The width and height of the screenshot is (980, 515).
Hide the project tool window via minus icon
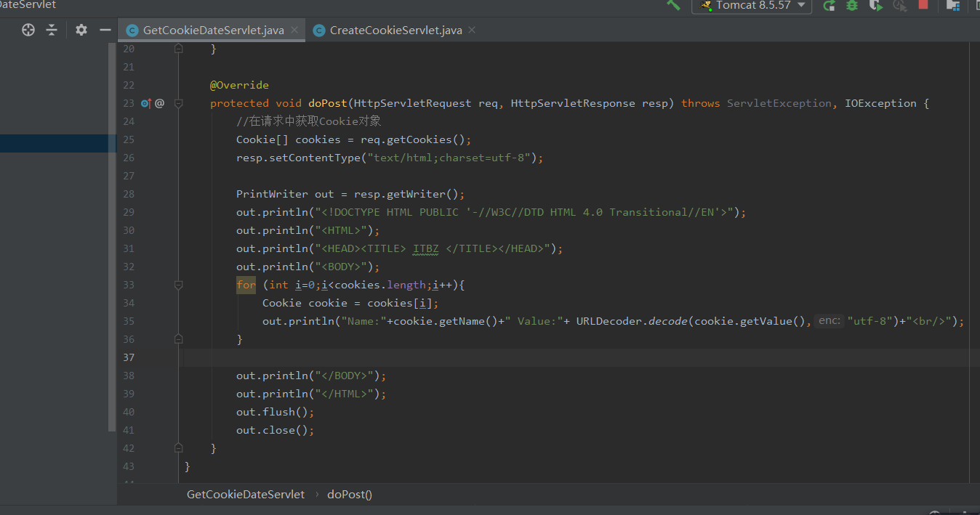[105, 30]
